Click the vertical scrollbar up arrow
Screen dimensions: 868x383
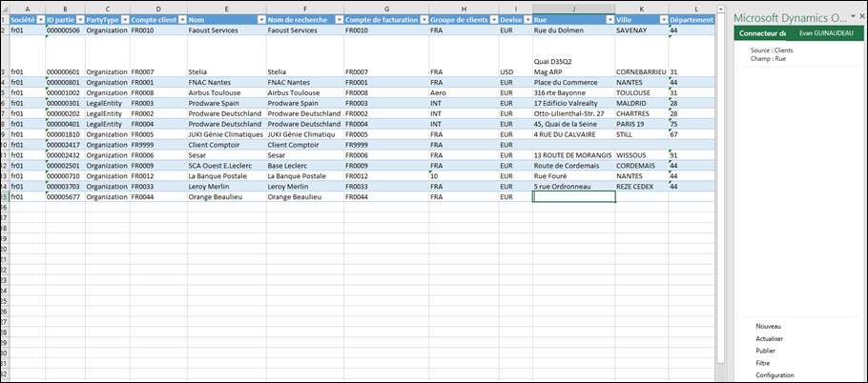tap(720, 9)
